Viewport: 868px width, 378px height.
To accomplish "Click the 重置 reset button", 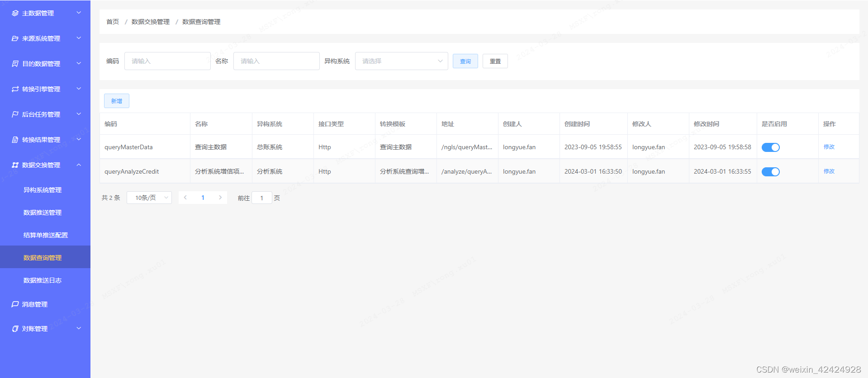I will click(x=495, y=61).
